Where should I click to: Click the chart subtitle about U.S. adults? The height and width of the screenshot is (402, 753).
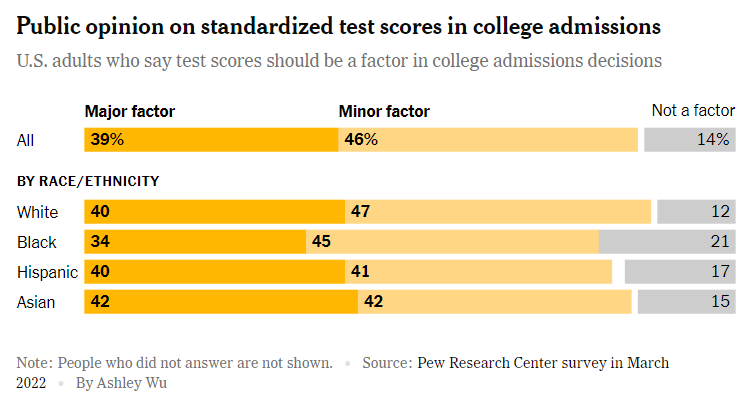(339, 61)
